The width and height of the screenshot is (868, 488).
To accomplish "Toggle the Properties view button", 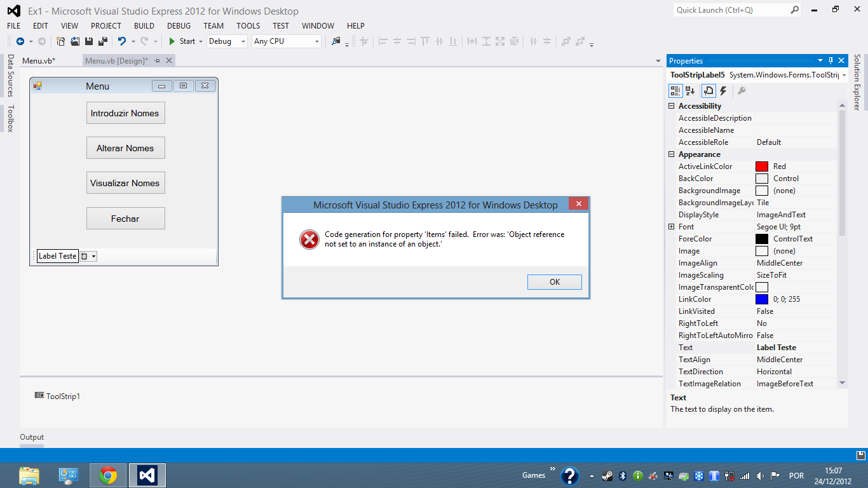I will pos(709,91).
